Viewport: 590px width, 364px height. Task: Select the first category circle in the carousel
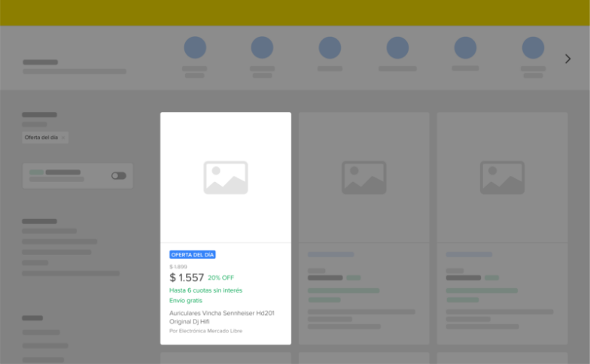click(195, 48)
